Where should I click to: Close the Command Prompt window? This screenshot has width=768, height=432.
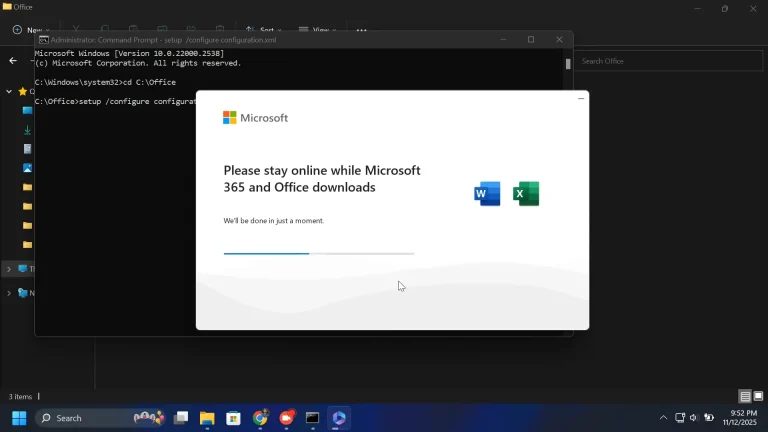[559, 40]
